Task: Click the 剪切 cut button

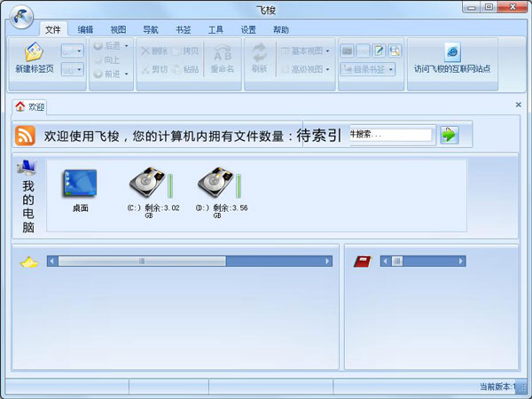Action: (x=154, y=69)
